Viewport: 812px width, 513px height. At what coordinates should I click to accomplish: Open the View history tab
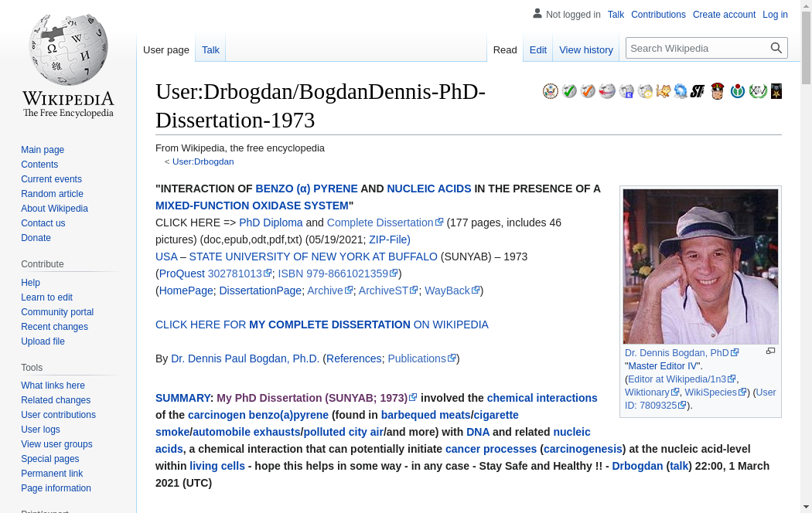pyautogui.click(x=585, y=49)
